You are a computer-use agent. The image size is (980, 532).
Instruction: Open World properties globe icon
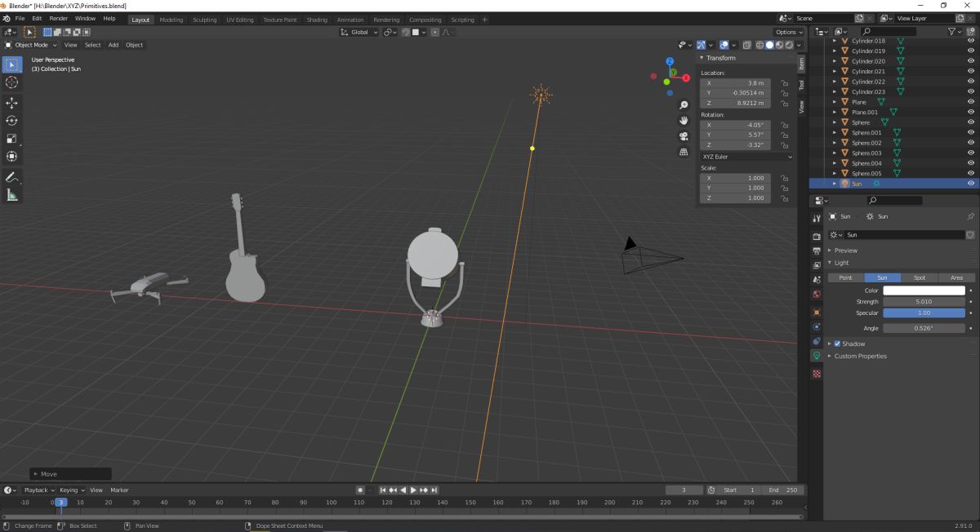pyautogui.click(x=817, y=295)
